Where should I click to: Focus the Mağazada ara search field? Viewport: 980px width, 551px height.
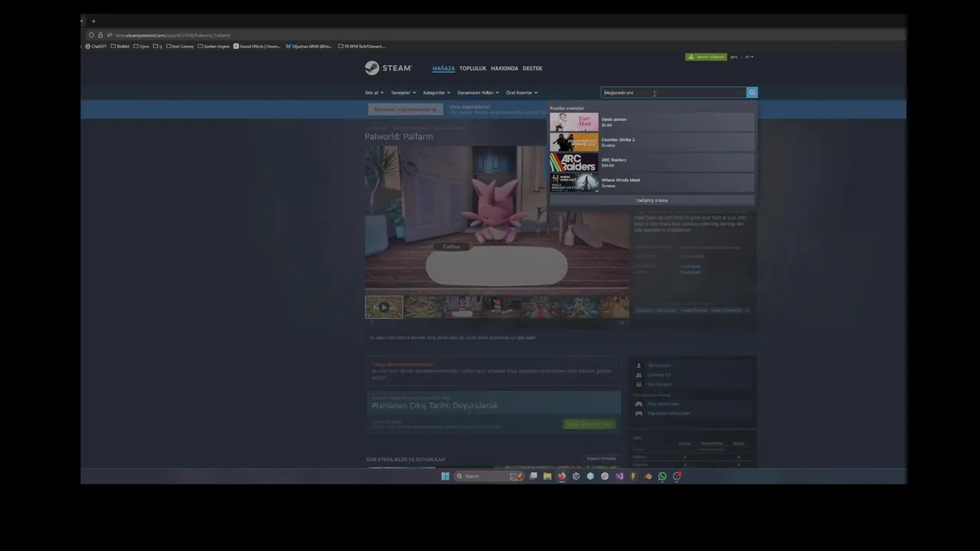click(674, 93)
